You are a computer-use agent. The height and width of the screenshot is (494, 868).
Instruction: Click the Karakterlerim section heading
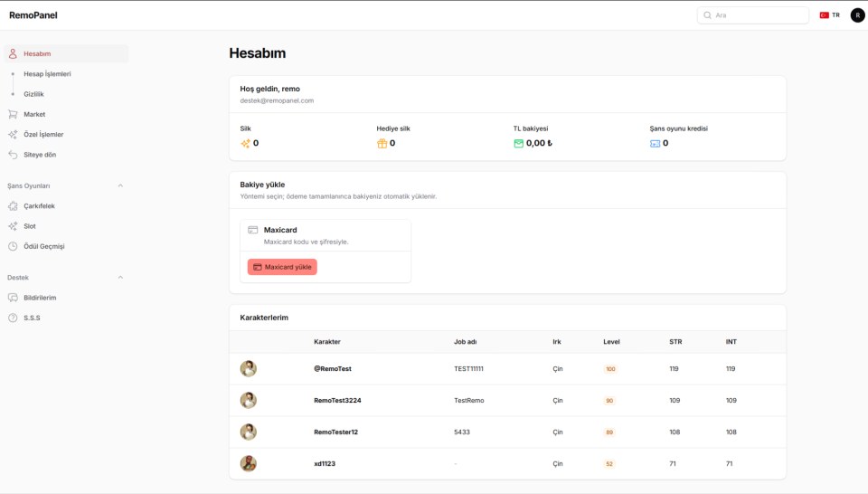[x=264, y=318]
